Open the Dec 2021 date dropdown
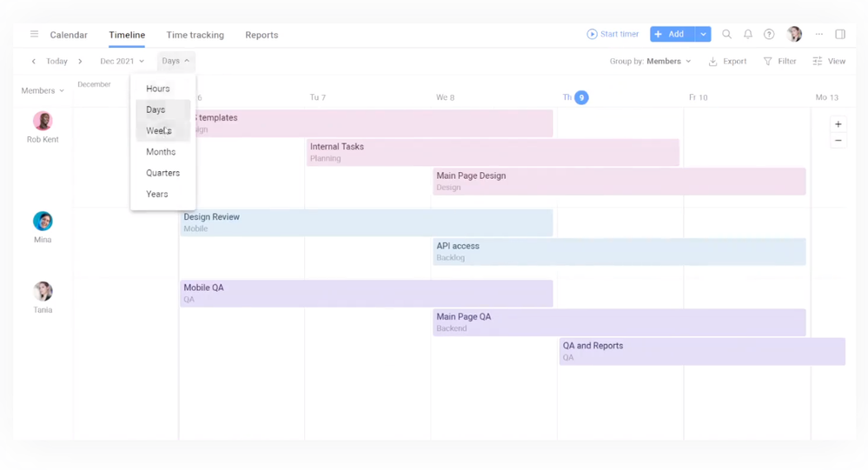The width and height of the screenshot is (868, 470). [x=122, y=62]
